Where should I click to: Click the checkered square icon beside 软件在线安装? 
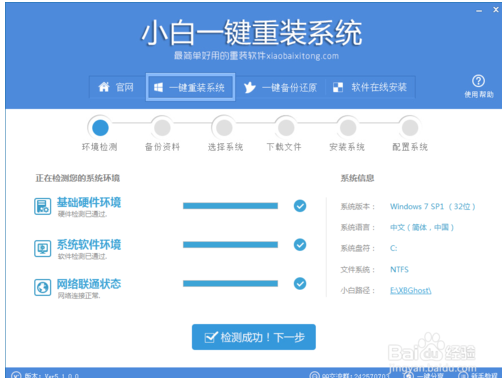pos(338,87)
